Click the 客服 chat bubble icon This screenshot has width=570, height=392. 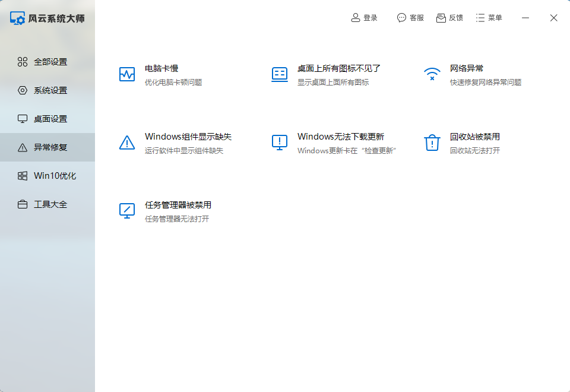click(401, 18)
